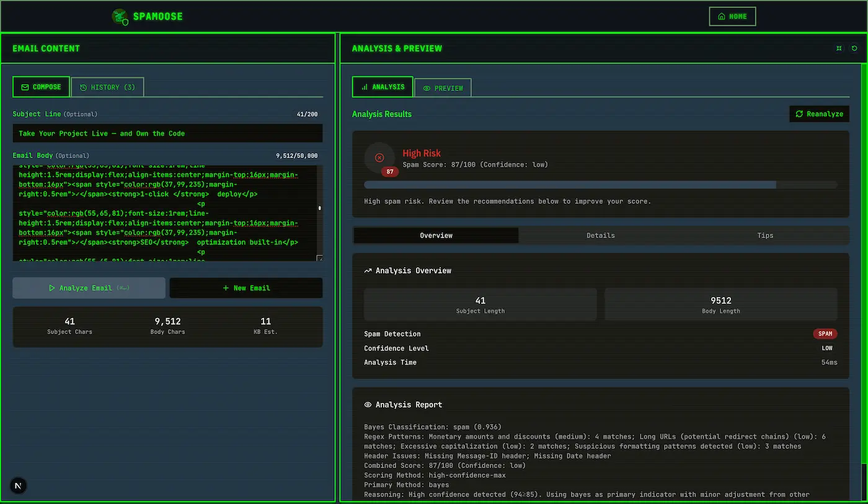Click the Analyze Email button
This screenshot has width=868, height=504.
pyautogui.click(x=89, y=288)
